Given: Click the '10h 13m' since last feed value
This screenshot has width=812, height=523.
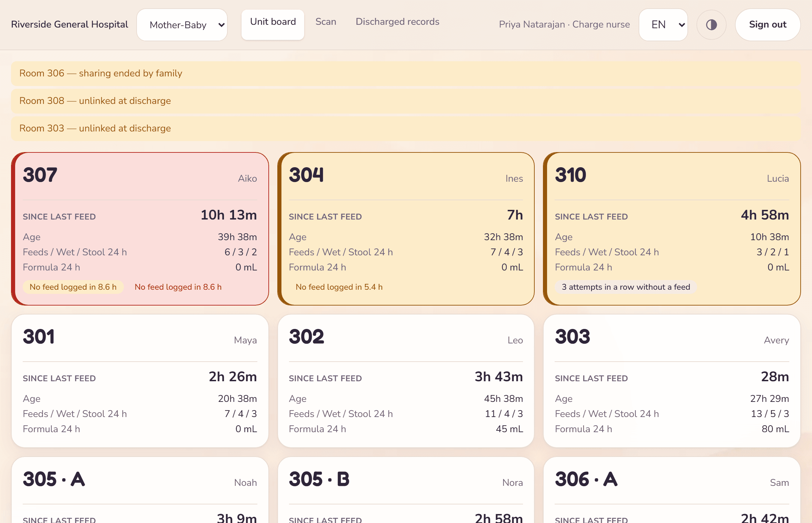Looking at the screenshot, I should 229,215.
